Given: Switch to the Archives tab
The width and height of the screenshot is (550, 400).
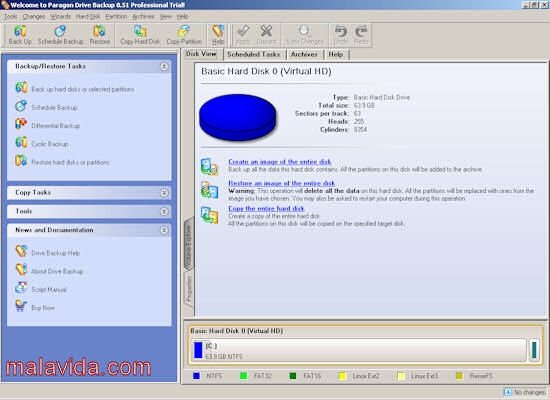Looking at the screenshot, I should tap(304, 54).
